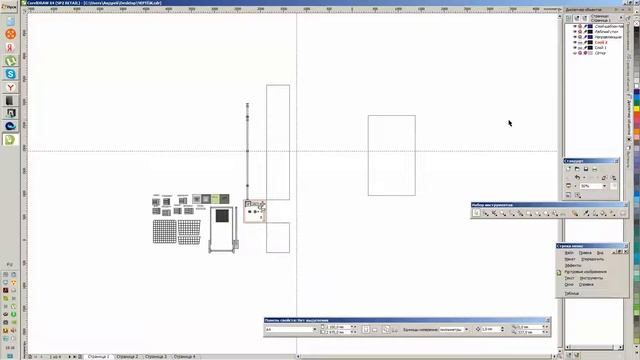Adjust nudge offset stepper arrows
The image size is (640, 360).
pyautogui.click(x=502, y=329)
